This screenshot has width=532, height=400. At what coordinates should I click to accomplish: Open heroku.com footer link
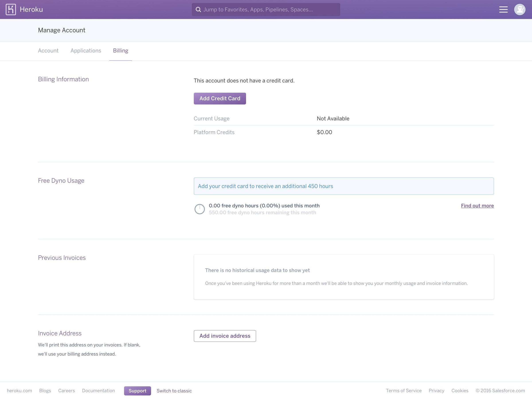tap(19, 390)
